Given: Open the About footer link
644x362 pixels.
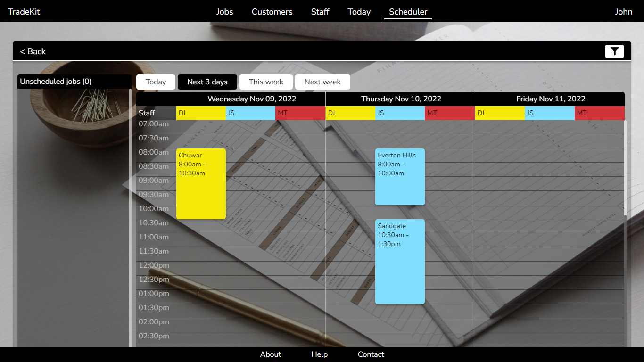Looking at the screenshot, I should 271,354.
